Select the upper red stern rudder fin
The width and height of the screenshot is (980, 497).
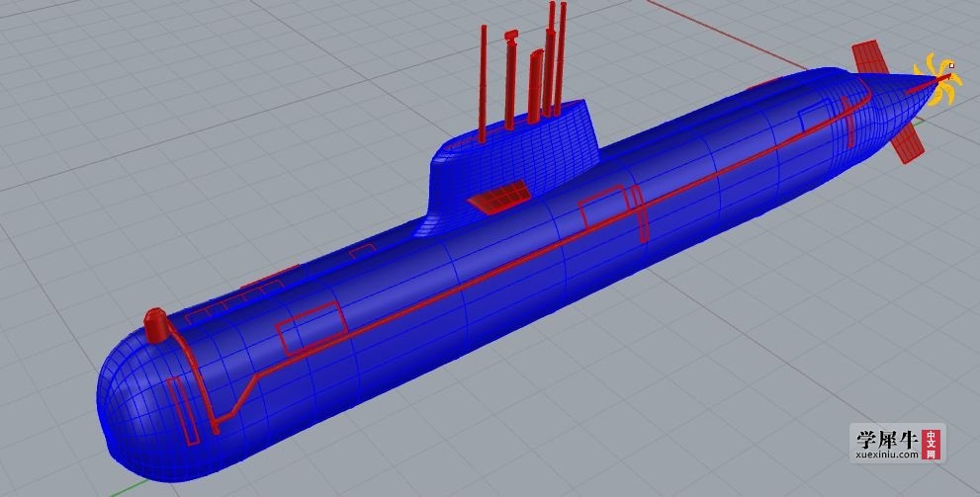(870, 57)
